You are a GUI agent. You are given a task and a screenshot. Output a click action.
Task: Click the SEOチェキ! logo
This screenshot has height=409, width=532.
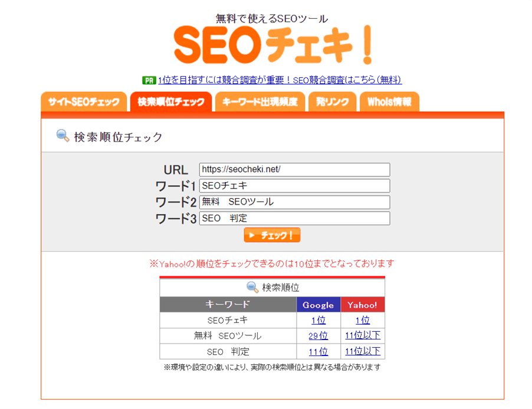pyautogui.click(x=273, y=45)
